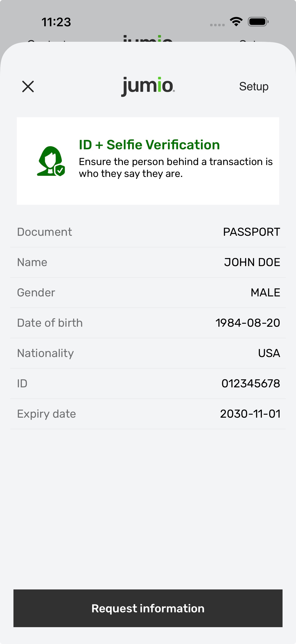Select the Gender MALE row
The image size is (296, 644).
tap(148, 293)
